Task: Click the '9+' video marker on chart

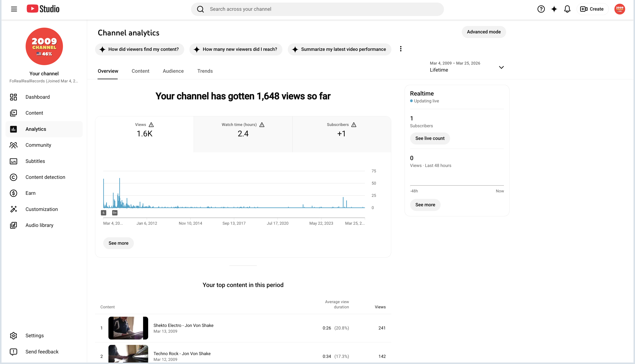Action: coord(115,213)
